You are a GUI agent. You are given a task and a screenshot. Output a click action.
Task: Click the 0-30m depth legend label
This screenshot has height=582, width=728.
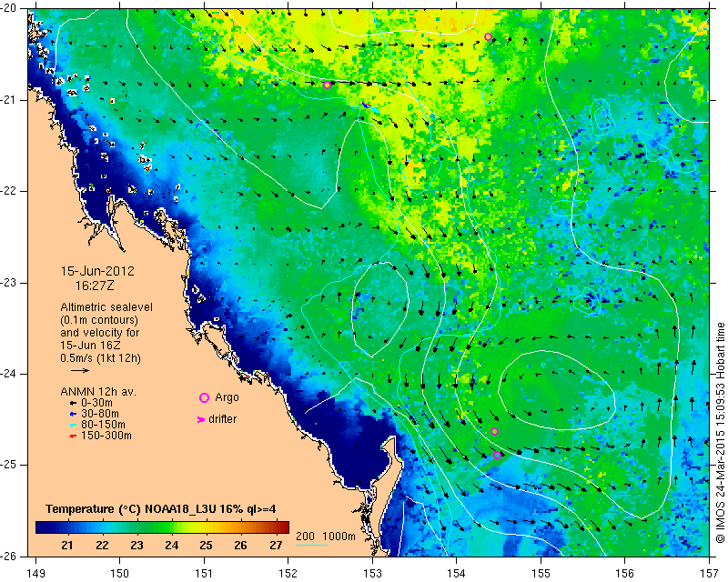tap(96, 404)
